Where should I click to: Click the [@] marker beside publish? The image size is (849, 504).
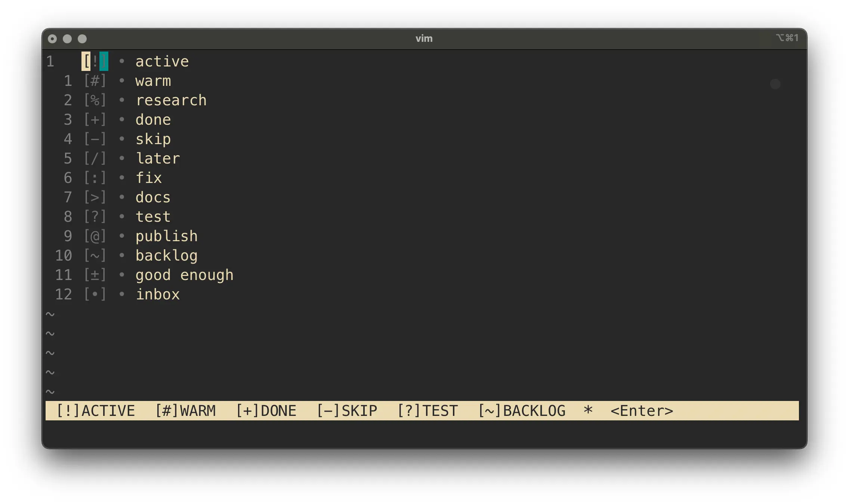click(x=95, y=236)
